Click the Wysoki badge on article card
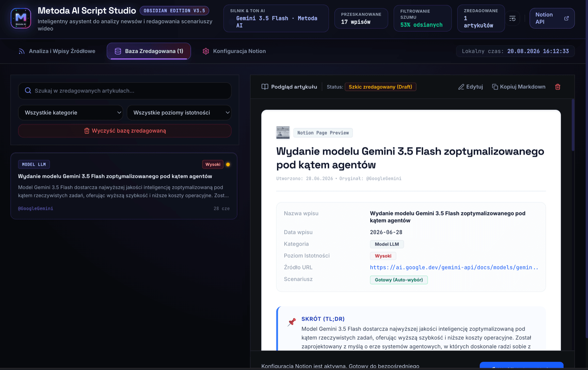 coord(213,164)
